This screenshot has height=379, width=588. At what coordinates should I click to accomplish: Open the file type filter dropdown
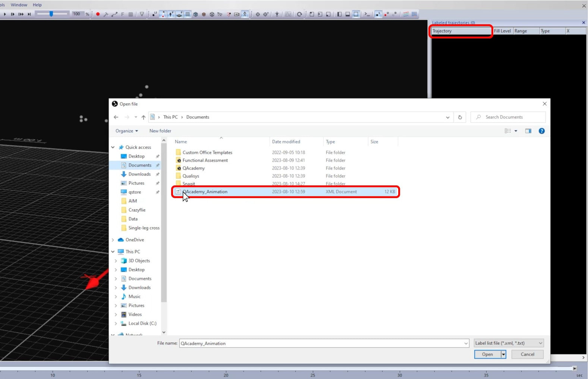coord(509,343)
